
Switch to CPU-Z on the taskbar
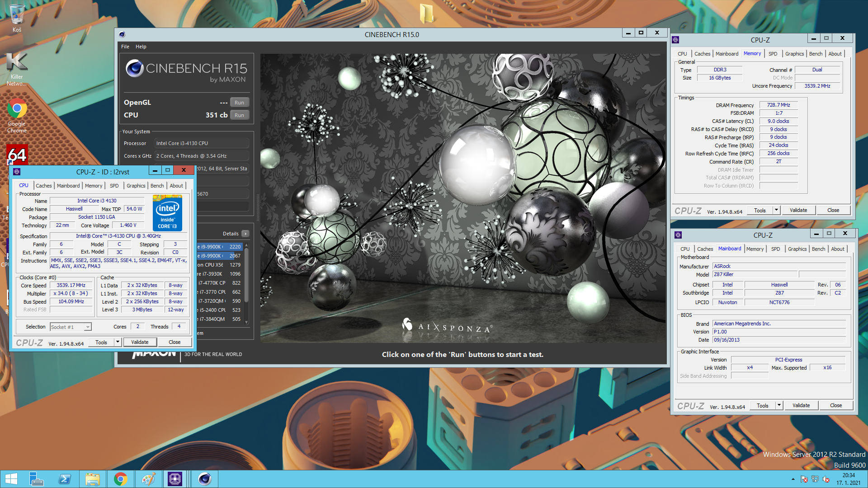pos(175,479)
